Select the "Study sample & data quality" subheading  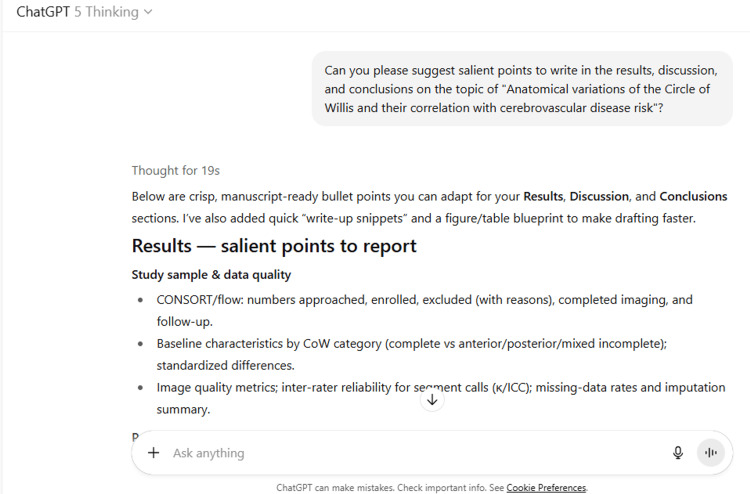[x=211, y=275]
